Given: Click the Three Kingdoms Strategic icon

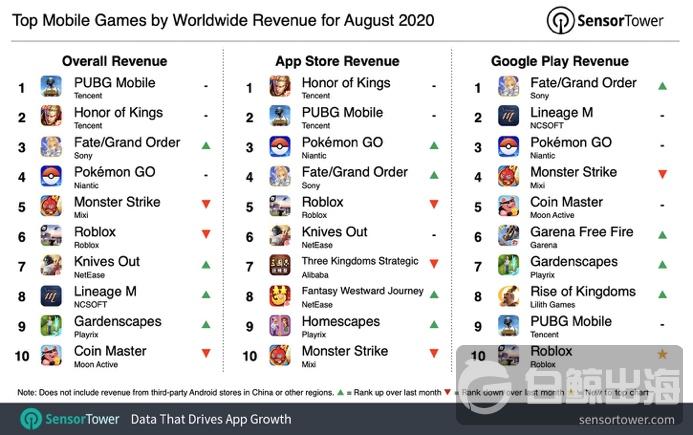Looking at the screenshot, I should (279, 266).
